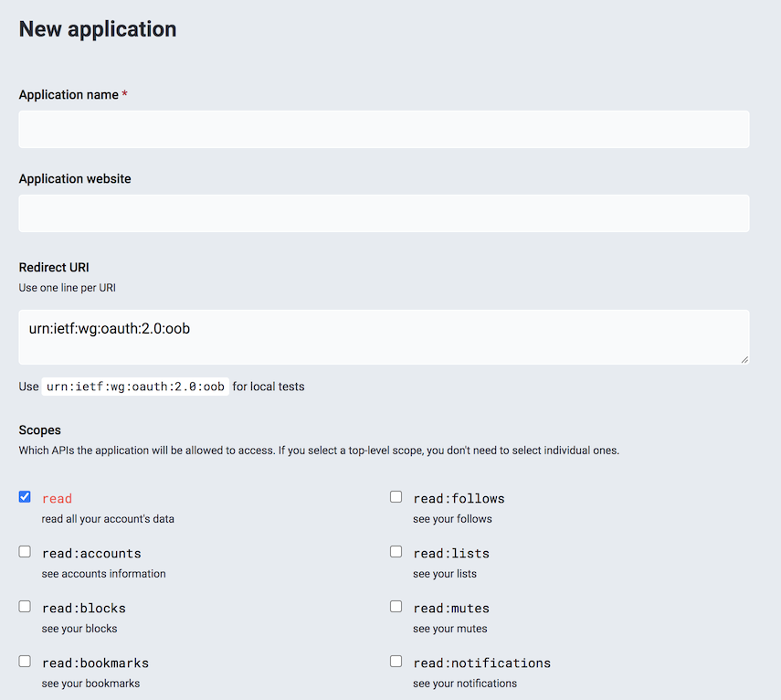Click the 'read all your account's data' description
Screen dimensions: 781x700
tap(109, 518)
